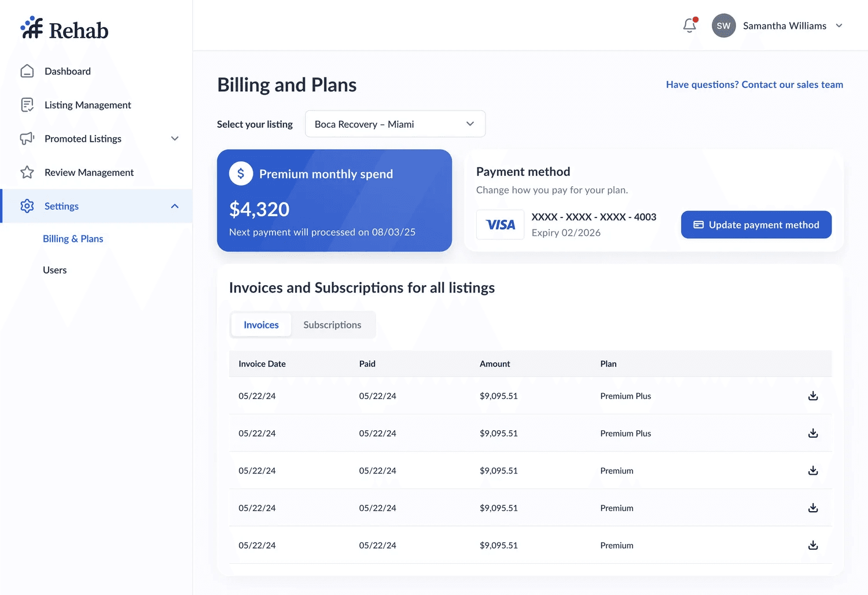Open the notifications bell
868x595 pixels.
point(690,25)
